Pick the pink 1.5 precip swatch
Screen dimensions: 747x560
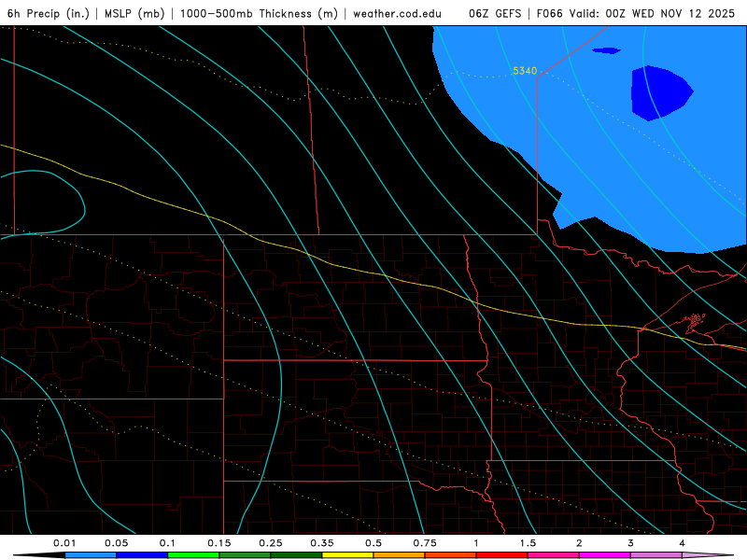554,555
